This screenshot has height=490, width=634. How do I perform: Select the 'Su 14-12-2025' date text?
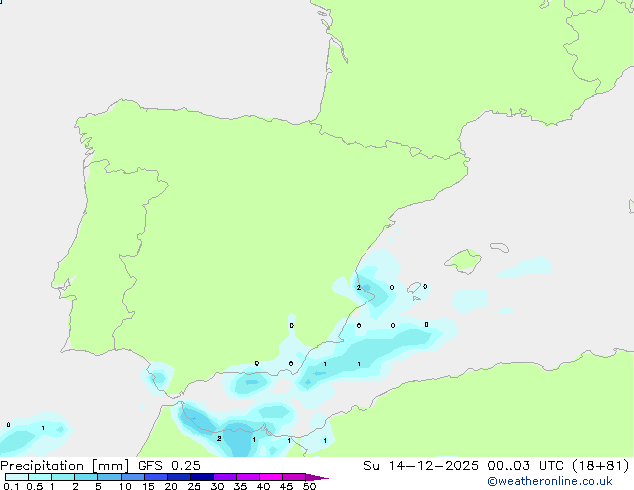click(x=421, y=466)
